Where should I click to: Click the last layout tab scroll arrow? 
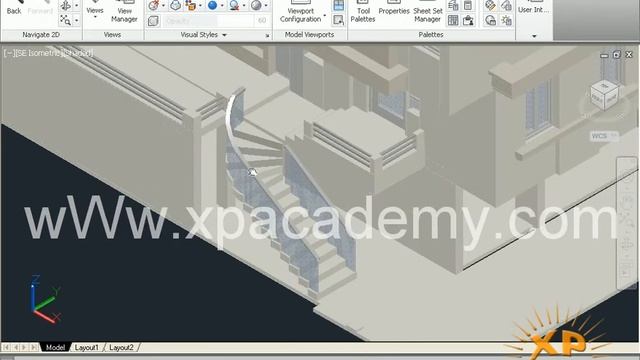click(x=33, y=347)
